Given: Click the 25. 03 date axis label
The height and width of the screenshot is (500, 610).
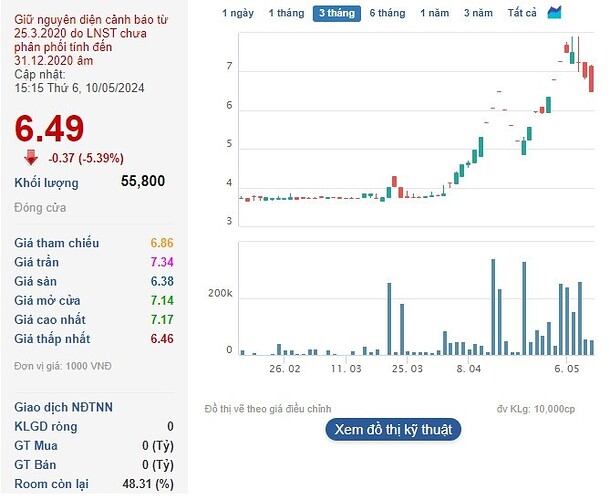Looking at the screenshot, I should (x=407, y=368).
